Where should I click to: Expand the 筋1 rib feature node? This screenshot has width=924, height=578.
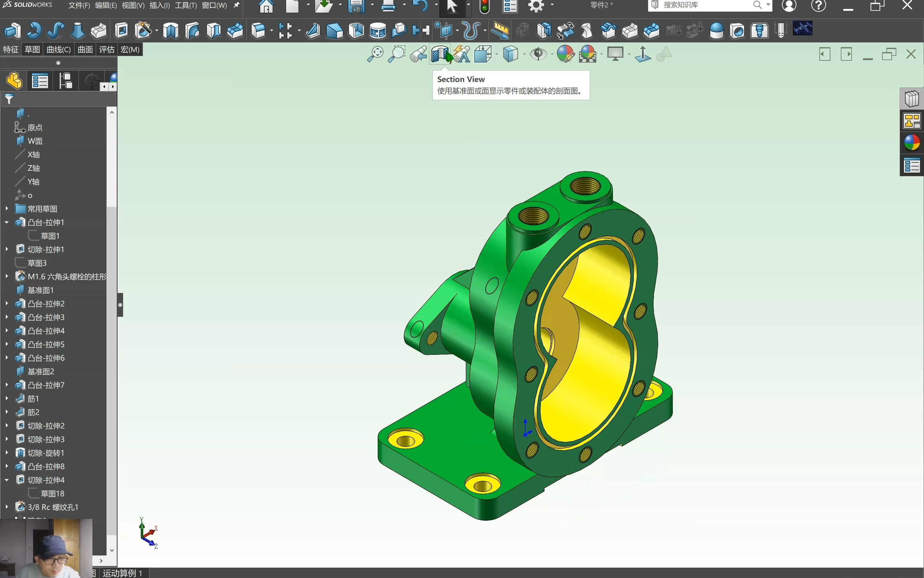(x=6, y=398)
